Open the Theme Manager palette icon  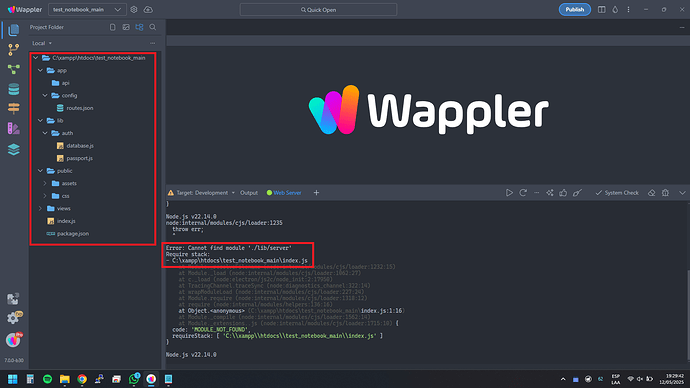14,128
